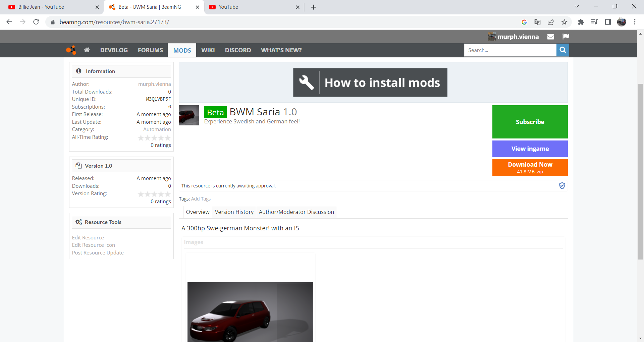
Task: Click the Version Rating stars
Action: tap(154, 194)
